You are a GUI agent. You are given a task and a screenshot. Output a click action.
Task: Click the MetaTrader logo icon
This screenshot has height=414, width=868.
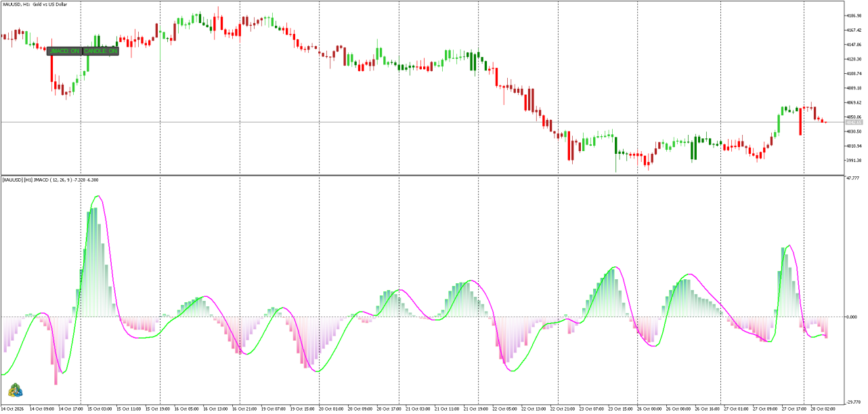tap(14, 390)
